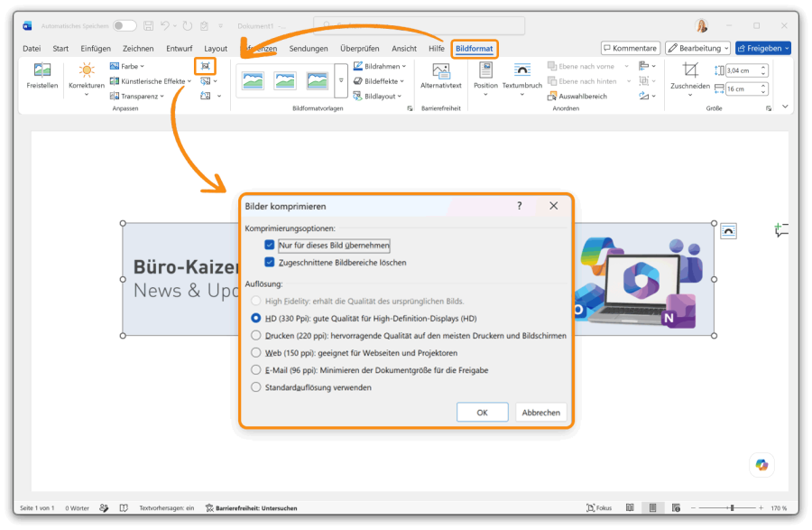812x530 pixels.
Task: Click zoom in plus button
Action: coord(761,508)
